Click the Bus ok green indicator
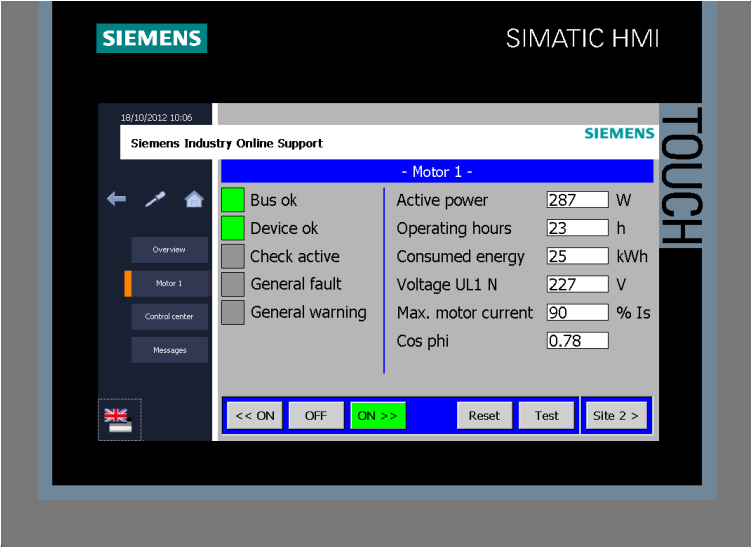The width and height of the screenshot is (753, 547). click(x=233, y=200)
